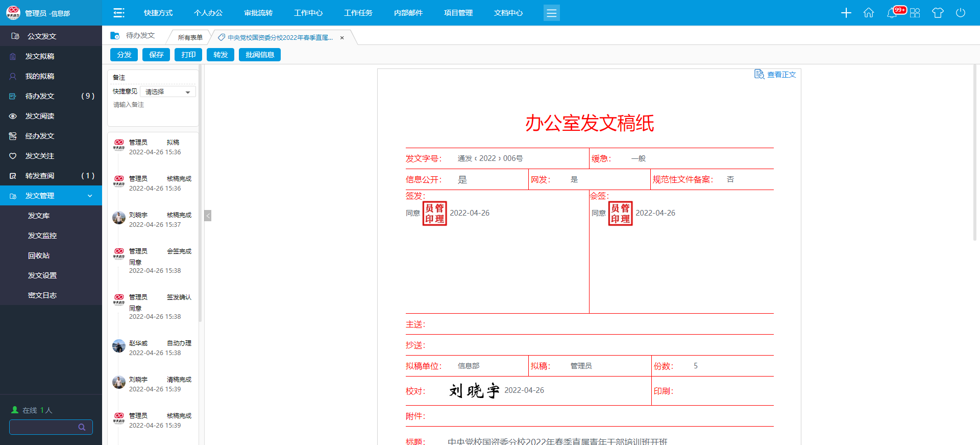Open the 快捷意见 dropdown
This screenshot has height=445, width=980.
coord(167,92)
